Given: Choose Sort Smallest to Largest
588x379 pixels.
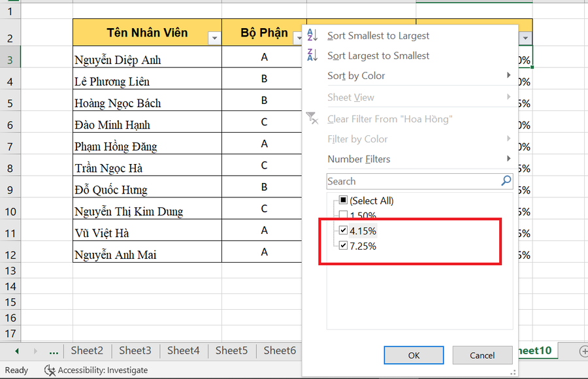Looking at the screenshot, I should (x=378, y=36).
